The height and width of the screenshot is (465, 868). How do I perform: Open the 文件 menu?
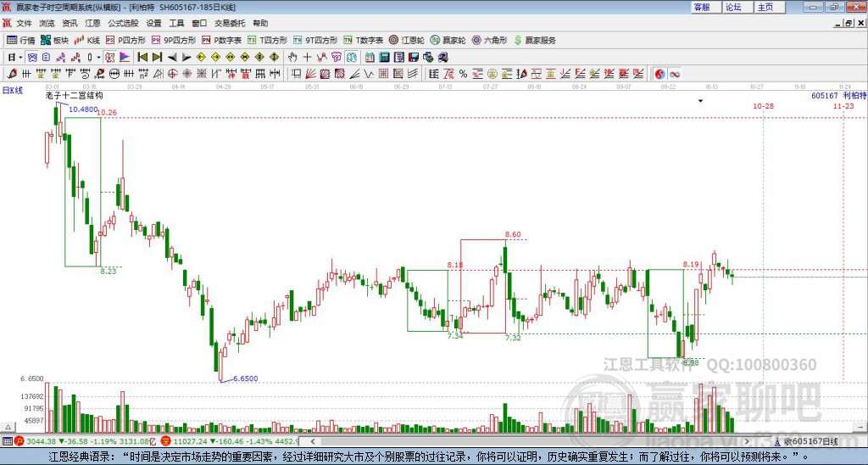[x=24, y=23]
